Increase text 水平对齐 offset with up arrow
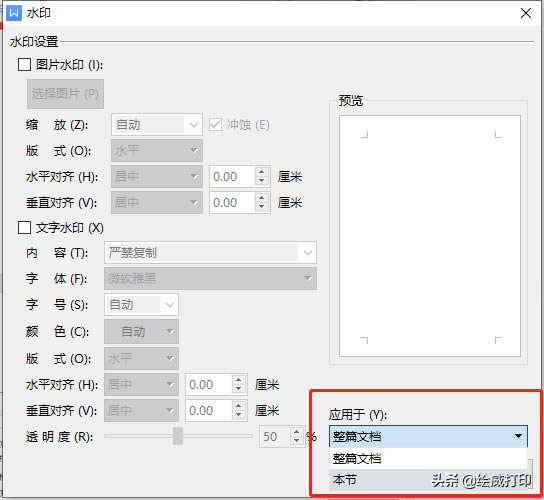The image size is (544, 500). [238, 380]
